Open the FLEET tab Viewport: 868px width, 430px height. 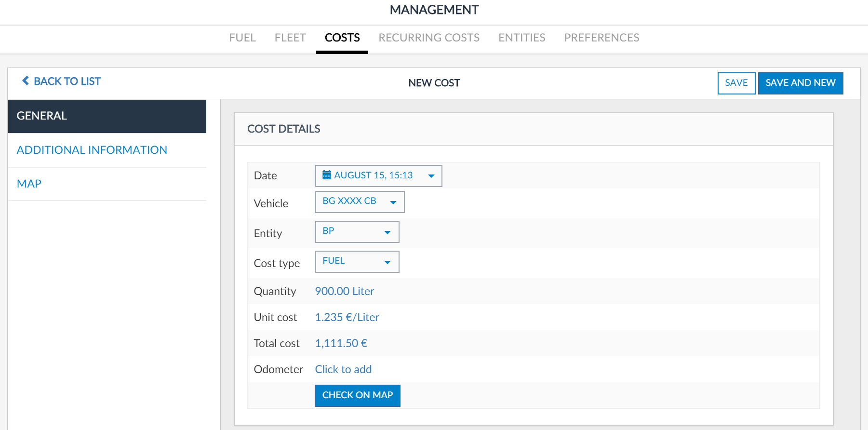(x=290, y=38)
